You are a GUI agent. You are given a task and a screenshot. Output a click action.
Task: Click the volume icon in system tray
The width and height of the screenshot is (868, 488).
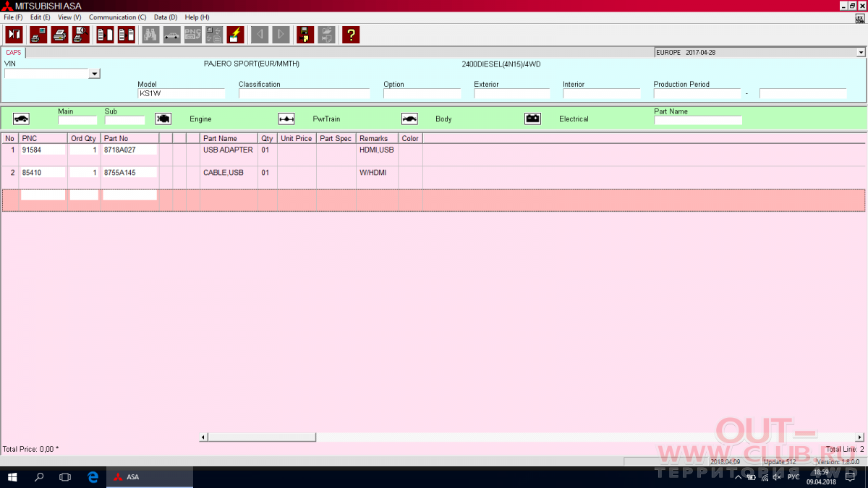click(x=776, y=477)
